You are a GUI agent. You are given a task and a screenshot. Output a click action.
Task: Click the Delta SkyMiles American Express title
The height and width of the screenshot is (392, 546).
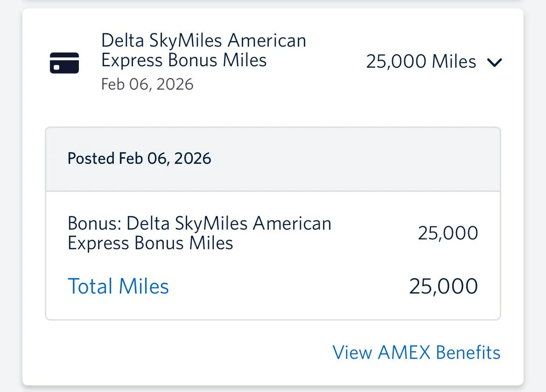point(203,40)
